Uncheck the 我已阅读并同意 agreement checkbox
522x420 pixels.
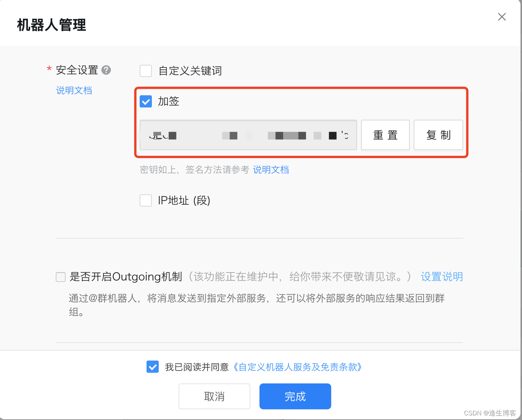coord(153,367)
